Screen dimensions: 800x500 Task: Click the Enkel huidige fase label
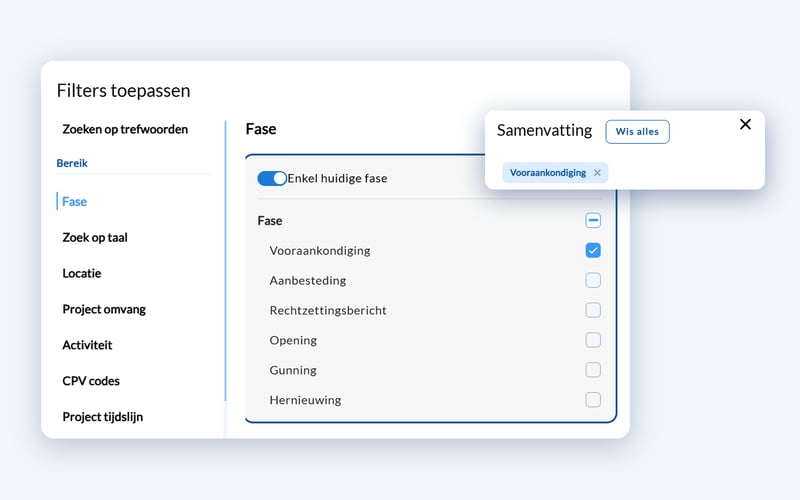point(337,179)
